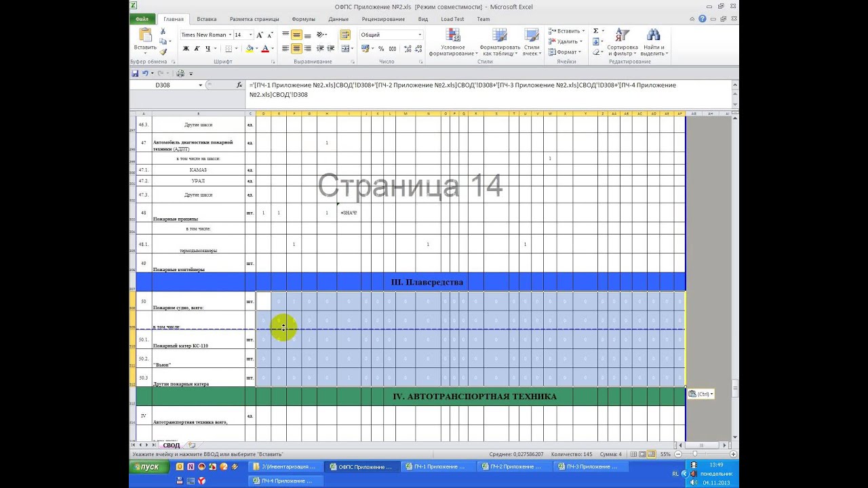Click the Save icon in quick access toolbar
868x488 pixels.
click(x=135, y=73)
